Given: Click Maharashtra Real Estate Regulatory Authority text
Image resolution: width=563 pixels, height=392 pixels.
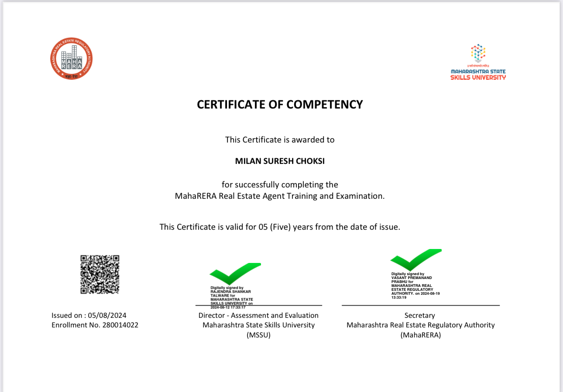Looking at the screenshot, I should pos(420,325).
